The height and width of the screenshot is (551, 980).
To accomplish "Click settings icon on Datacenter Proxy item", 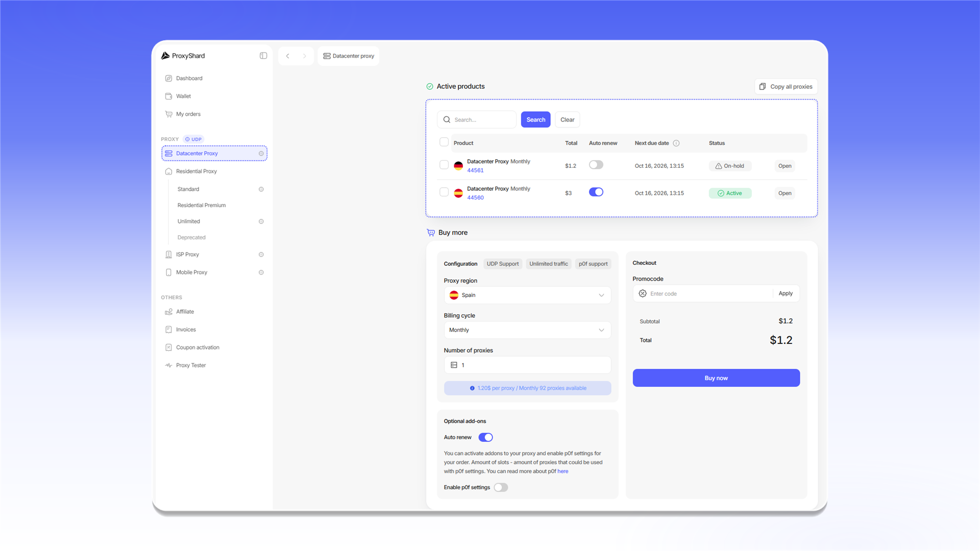I will pyautogui.click(x=261, y=154).
